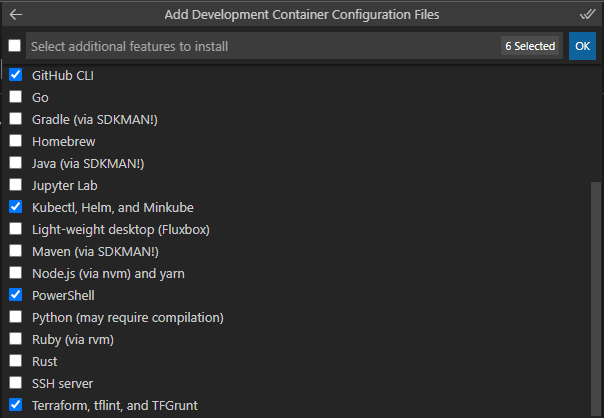Tick the Jupyter Lab checkbox

click(15, 185)
